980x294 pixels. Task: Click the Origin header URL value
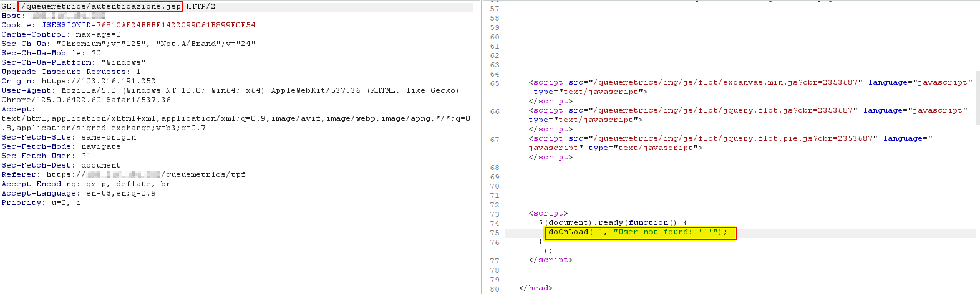coord(98,81)
